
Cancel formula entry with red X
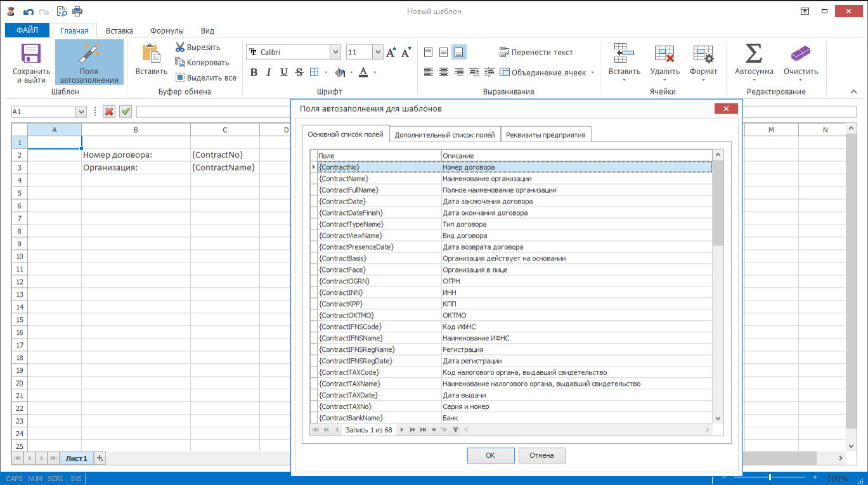[109, 112]
